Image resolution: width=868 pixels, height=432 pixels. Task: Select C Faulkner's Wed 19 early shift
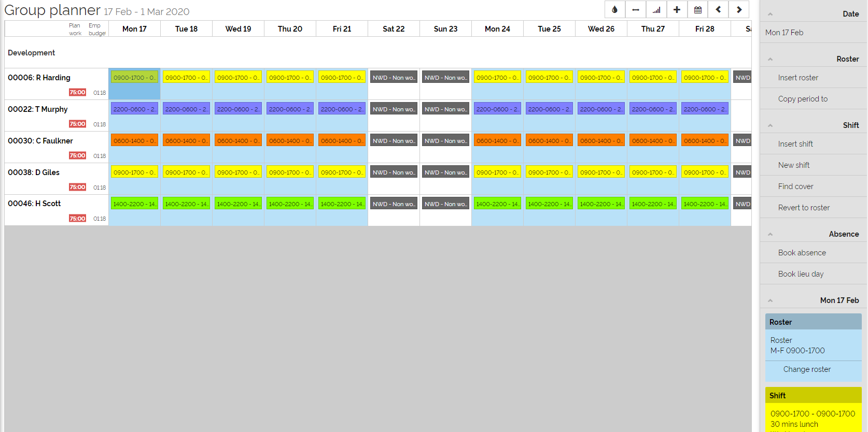(x=238, y=141)
